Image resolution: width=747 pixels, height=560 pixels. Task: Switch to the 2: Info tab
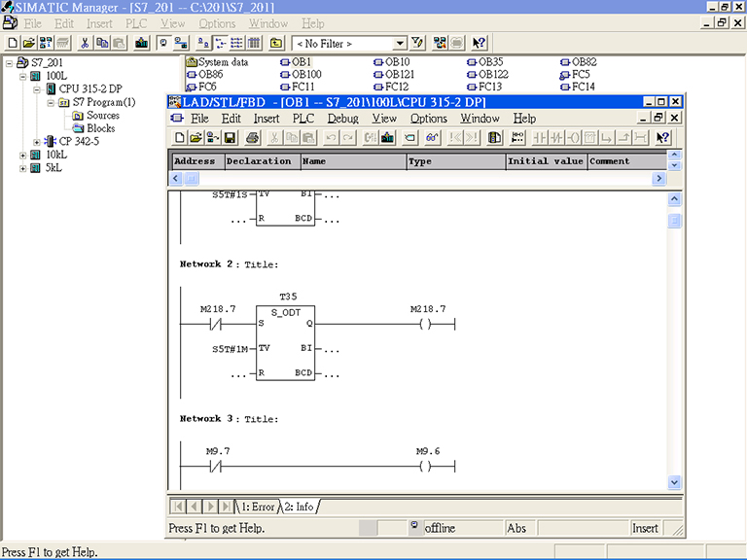click(300, 507)
